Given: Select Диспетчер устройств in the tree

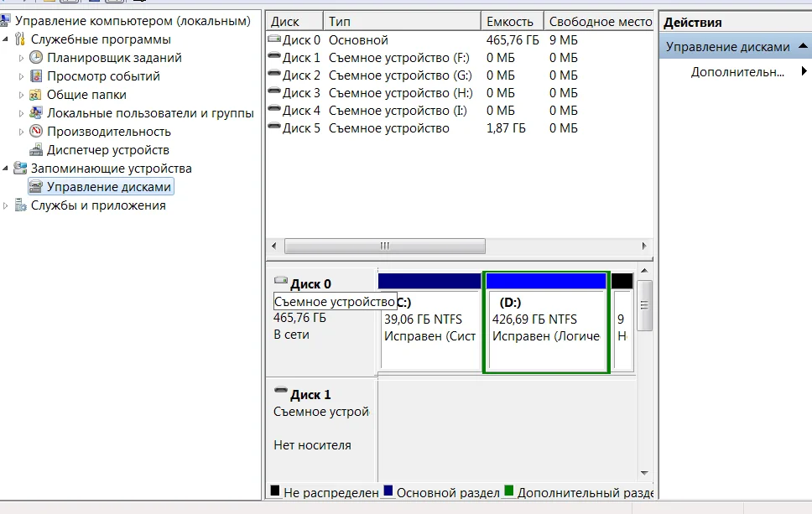Looking at the screenshot, I should tap(107, 150).
